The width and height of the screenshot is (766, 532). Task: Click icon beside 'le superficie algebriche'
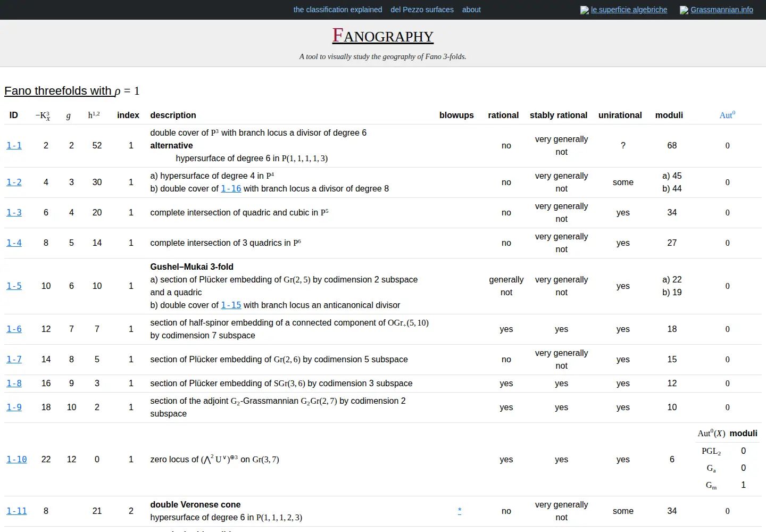tap(585, 10)
